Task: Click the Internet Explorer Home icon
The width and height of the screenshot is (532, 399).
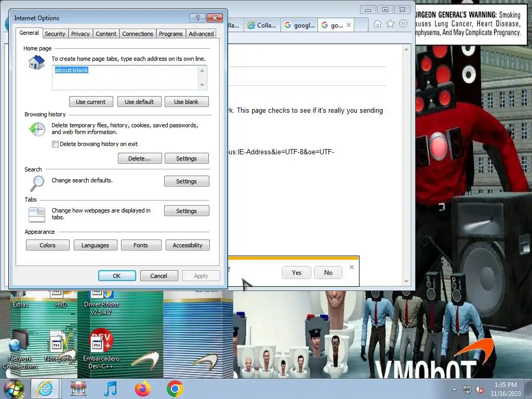Action: click(x=378, y=24)
